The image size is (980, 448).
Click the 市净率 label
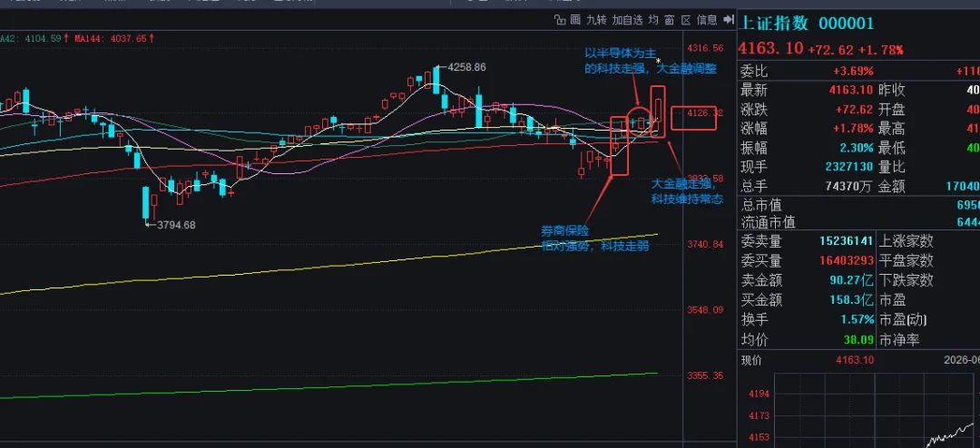click(899, 340)
